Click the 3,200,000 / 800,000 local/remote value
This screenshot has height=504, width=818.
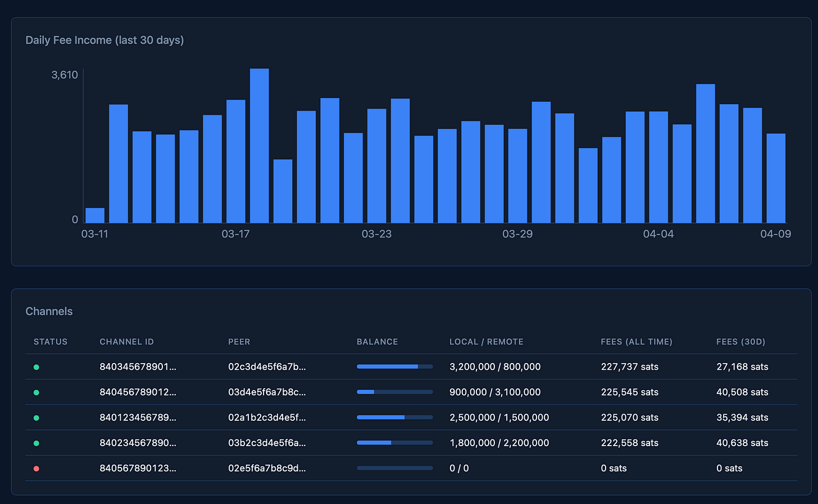point(495,367)
